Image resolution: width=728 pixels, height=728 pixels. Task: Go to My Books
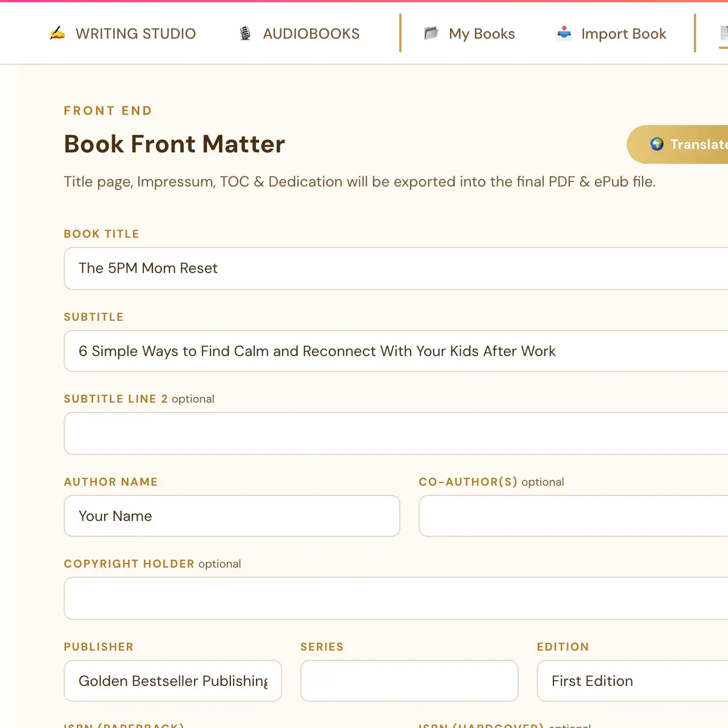(x=469, y=34)
